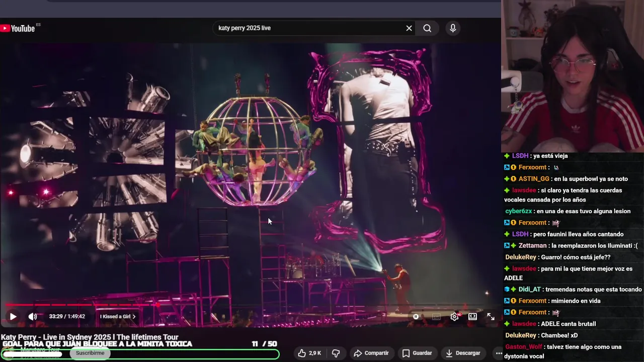Screen dimensions: 644x362
Task: Click chat username Zettaman
Action: click(x=532, y=246)
